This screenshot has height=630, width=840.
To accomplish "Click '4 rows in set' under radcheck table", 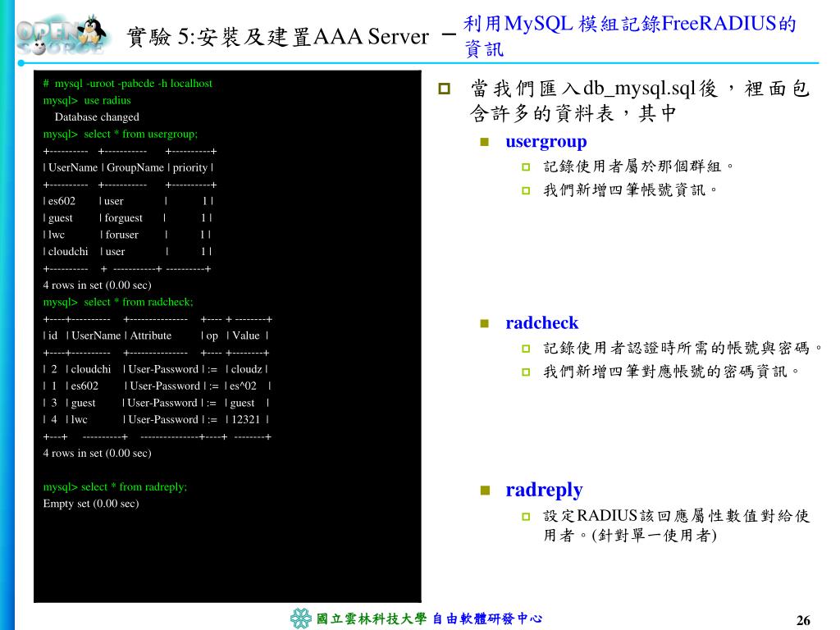I will 97,453.
